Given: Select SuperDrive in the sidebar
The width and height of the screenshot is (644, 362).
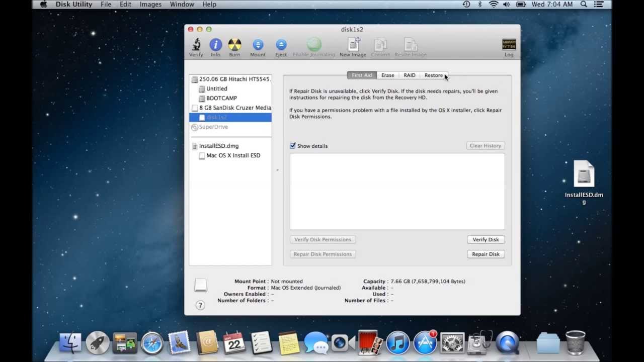Looking at the screenshot, I should click(x=230, y=127).
